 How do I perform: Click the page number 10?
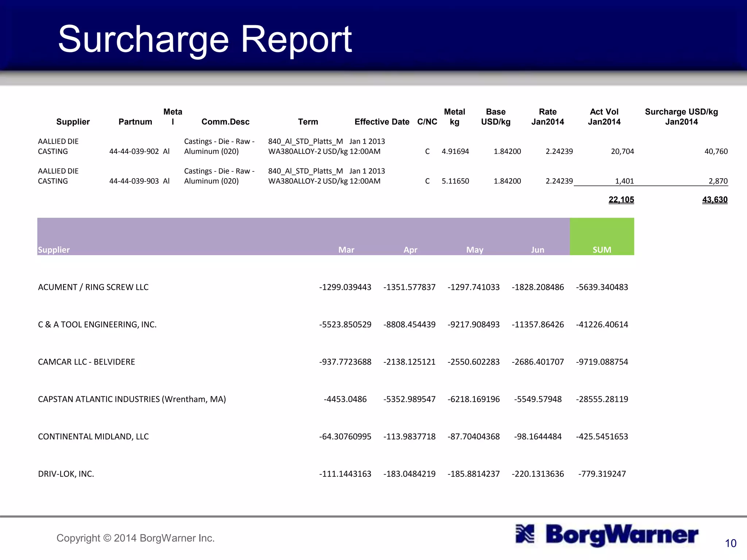coord(731,544)
